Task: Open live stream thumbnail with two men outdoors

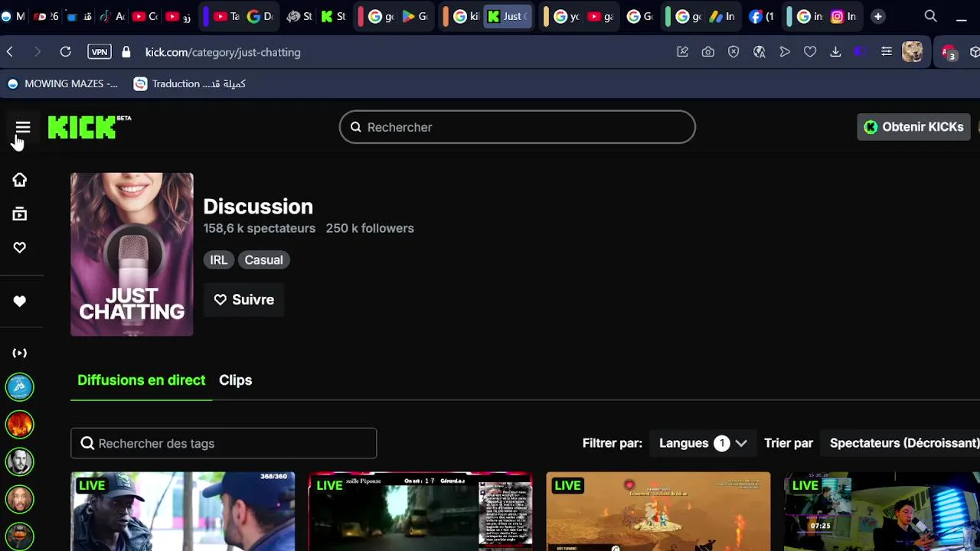Action: tap(183, 511)
